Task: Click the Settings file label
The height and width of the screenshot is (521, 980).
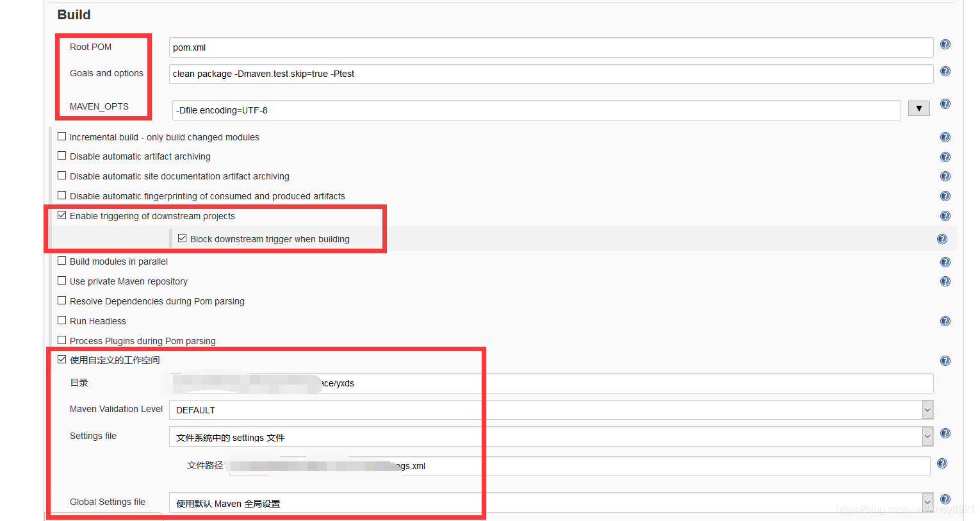Action: click(93, 436)
